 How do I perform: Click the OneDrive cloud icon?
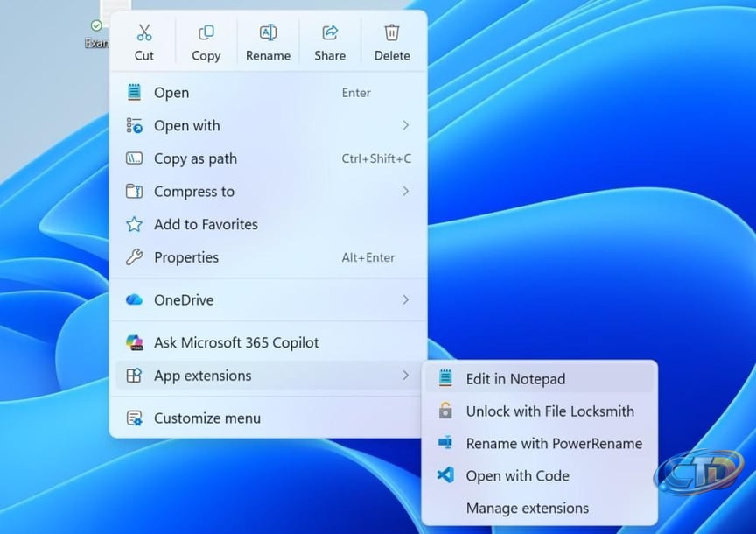134,299
